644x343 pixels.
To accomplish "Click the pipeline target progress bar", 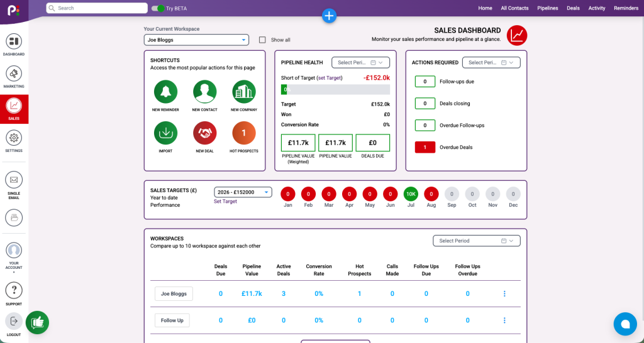I will pyautogui.click(x=336, y=89).
